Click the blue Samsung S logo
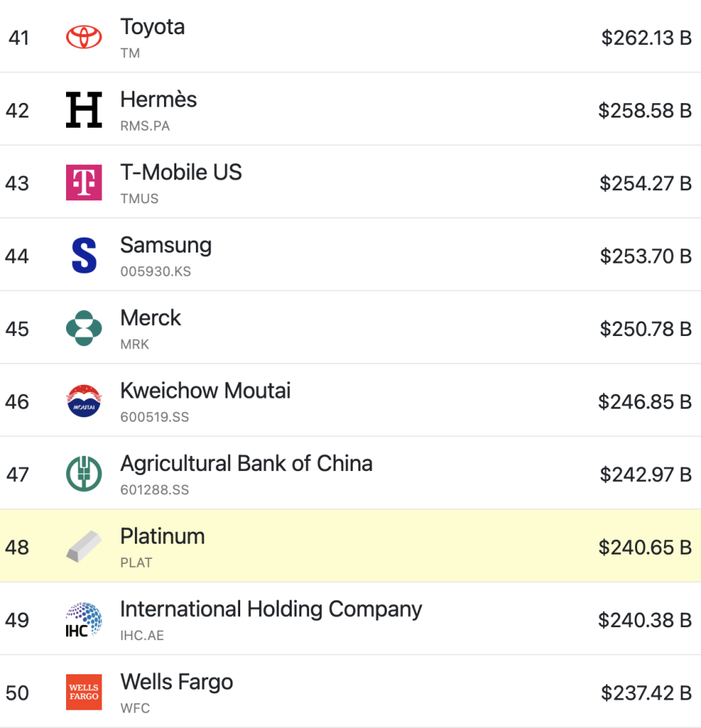701x728 pixels. (84, 255)
